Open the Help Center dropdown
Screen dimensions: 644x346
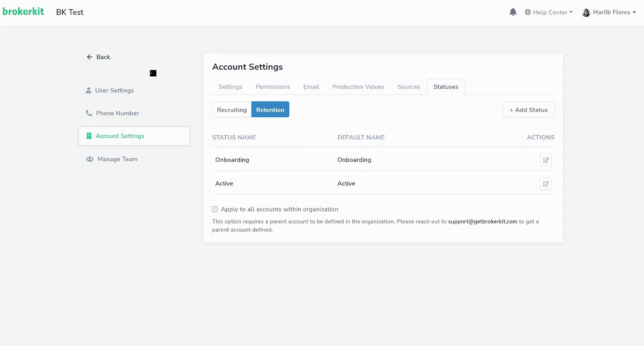[548, 12]
